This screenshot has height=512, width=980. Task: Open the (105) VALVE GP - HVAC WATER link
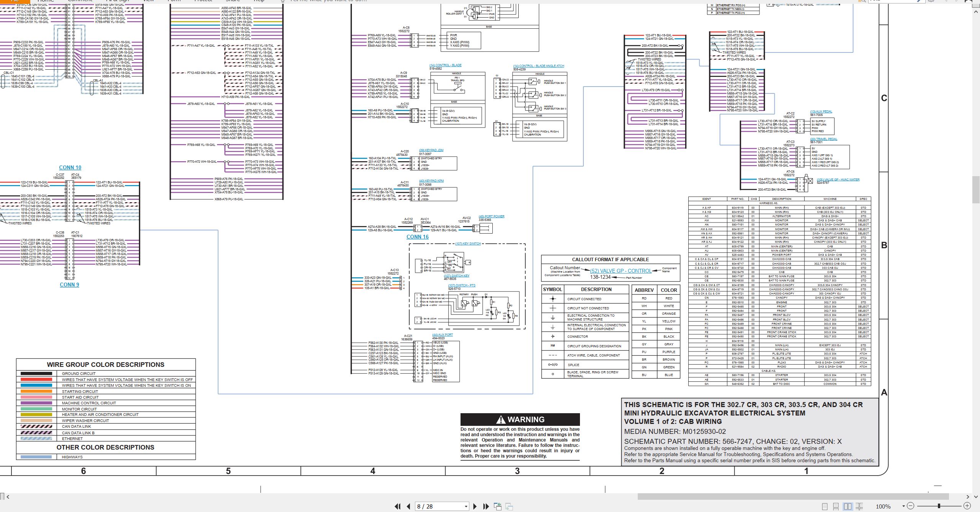click(838, 180)
